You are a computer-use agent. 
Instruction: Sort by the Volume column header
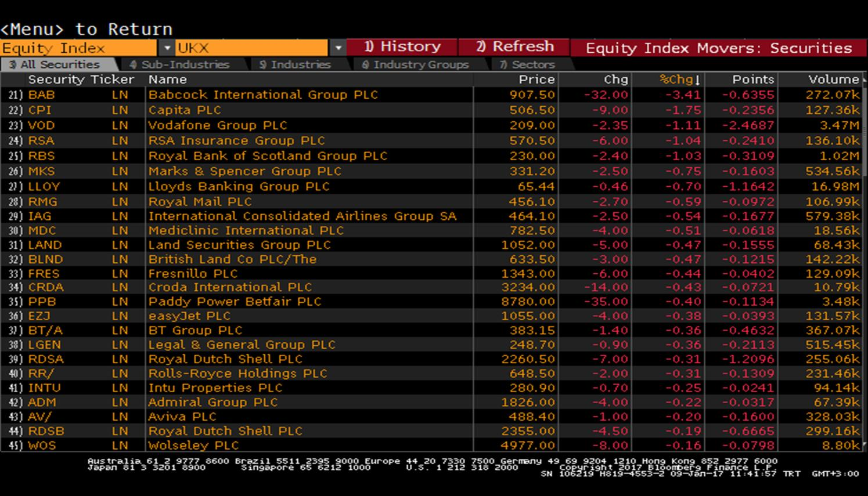point(833,79)
